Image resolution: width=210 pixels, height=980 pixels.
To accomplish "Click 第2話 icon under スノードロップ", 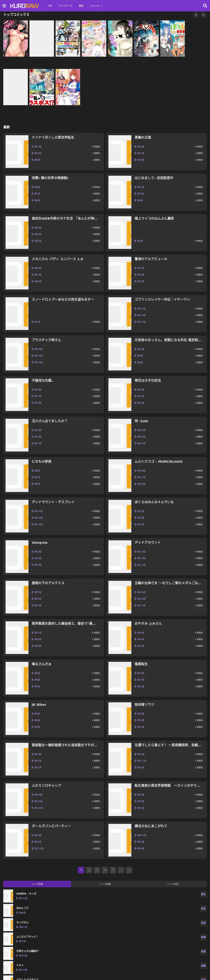I will (x=32, y=322).
